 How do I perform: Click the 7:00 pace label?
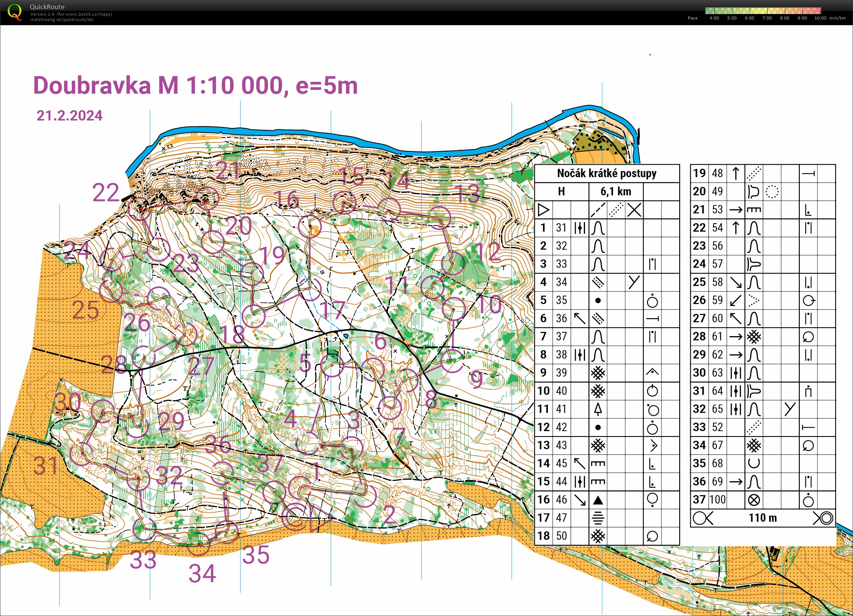767,18
